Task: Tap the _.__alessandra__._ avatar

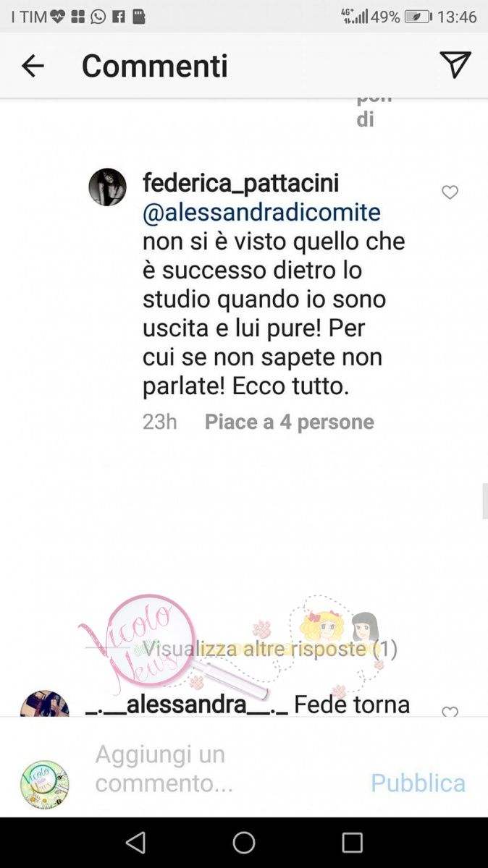Action: 45,705
